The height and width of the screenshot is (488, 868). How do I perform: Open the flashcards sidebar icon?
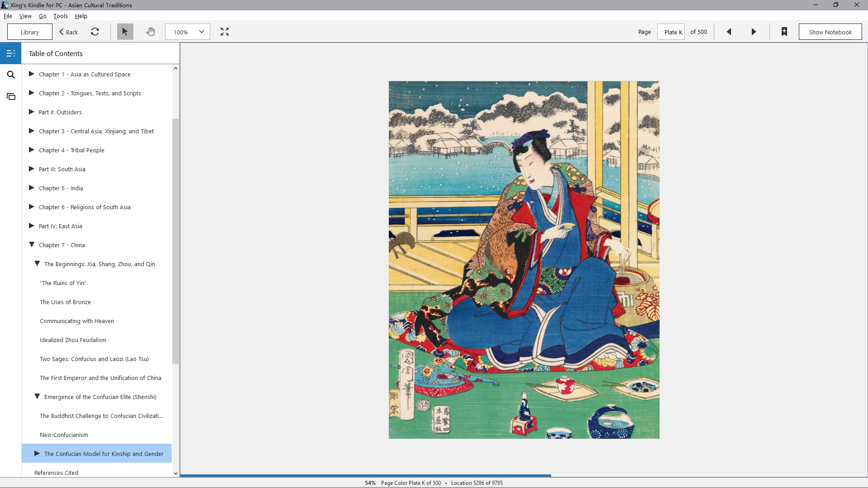pos(11,96)
